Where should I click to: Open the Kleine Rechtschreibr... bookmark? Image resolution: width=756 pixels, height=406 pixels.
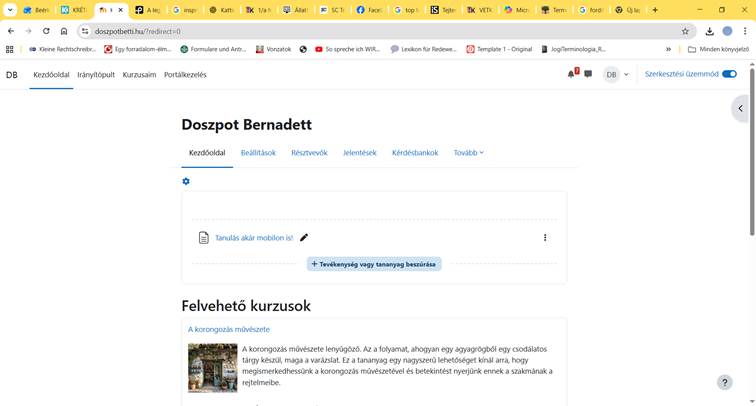[62, 49]
